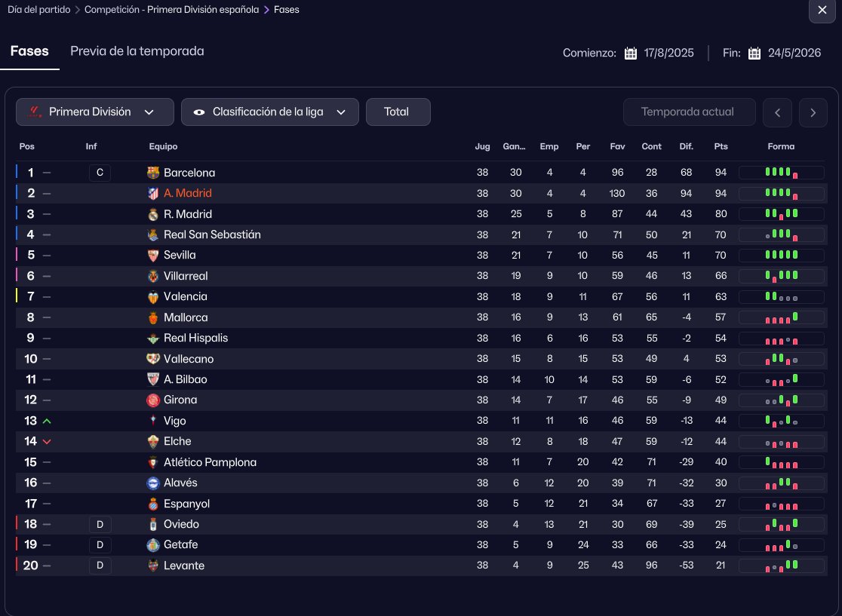This screenshot has height=616, width=842.
Task: Switch to the Fases tab
Action: (x=29, y=51)
